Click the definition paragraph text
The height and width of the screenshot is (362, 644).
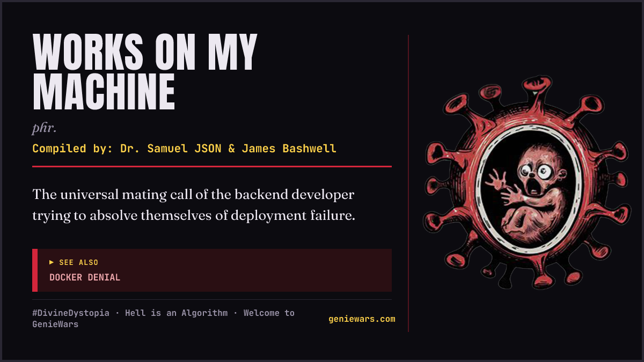194,205
